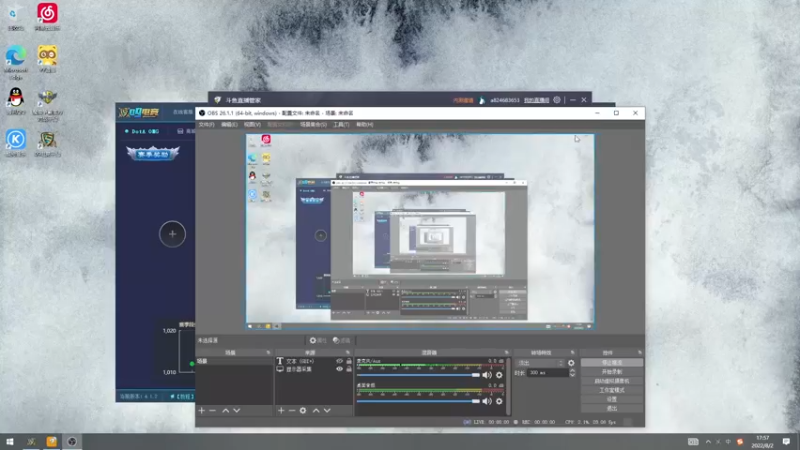Select the 场景 item in scenes list
The image size is (800, 450).
(x=234, y=361)
